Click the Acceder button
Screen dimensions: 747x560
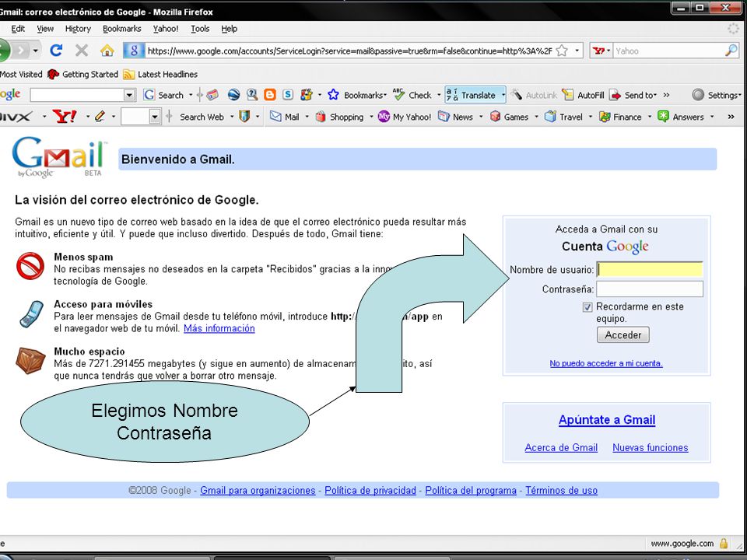tap(622, 334)
